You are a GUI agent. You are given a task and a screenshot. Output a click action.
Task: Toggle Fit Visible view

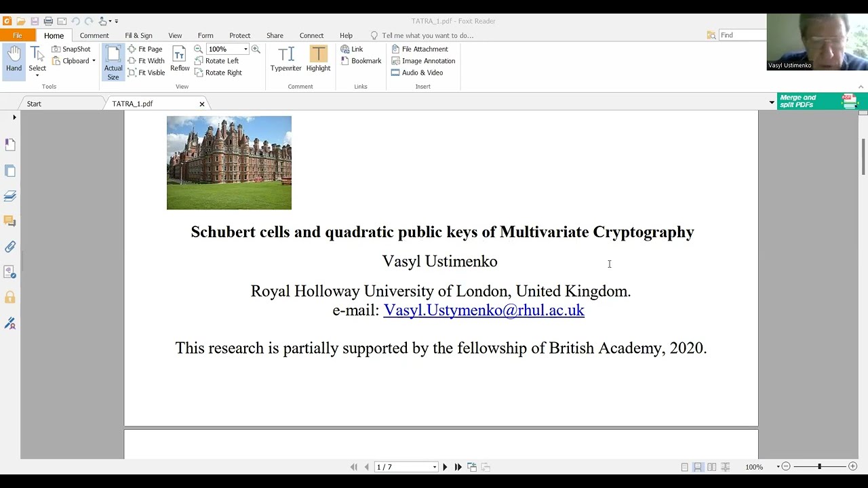[x=146, y=73]
